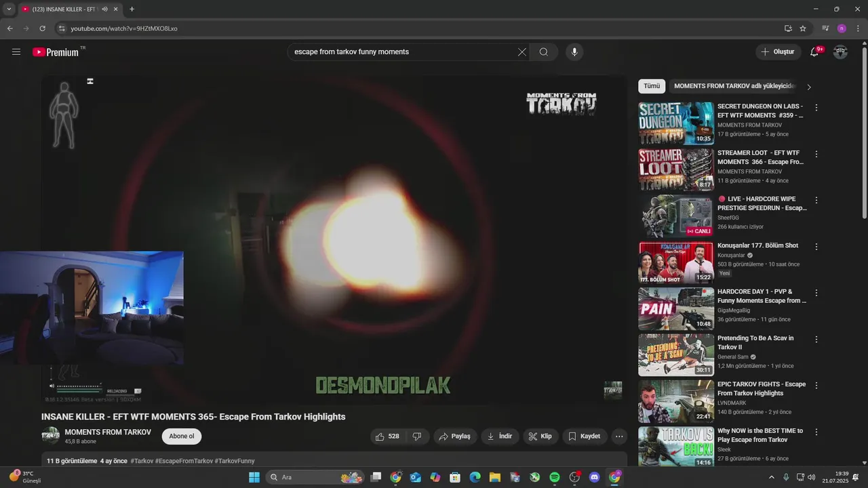This screenshot has height=488, width=868.
Task: Open the YouTube account avatar menu
Action: pos(840,52)
